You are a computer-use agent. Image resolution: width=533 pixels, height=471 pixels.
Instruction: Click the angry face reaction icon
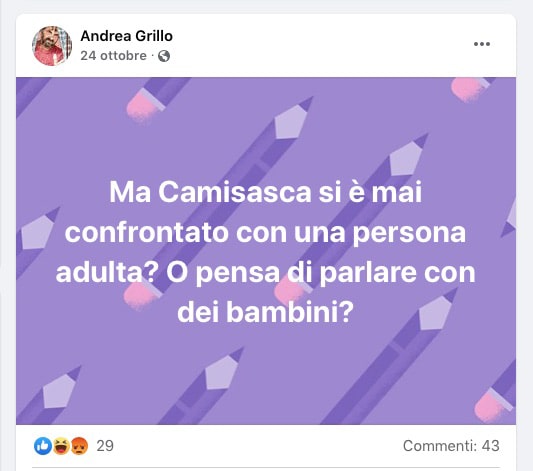coord(80,446)
